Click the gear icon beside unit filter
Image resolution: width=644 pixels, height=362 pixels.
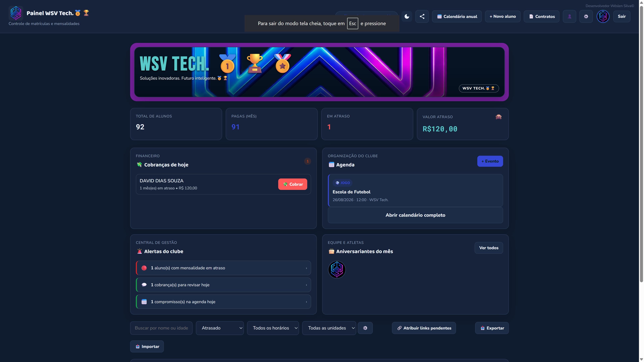[365, 328]
